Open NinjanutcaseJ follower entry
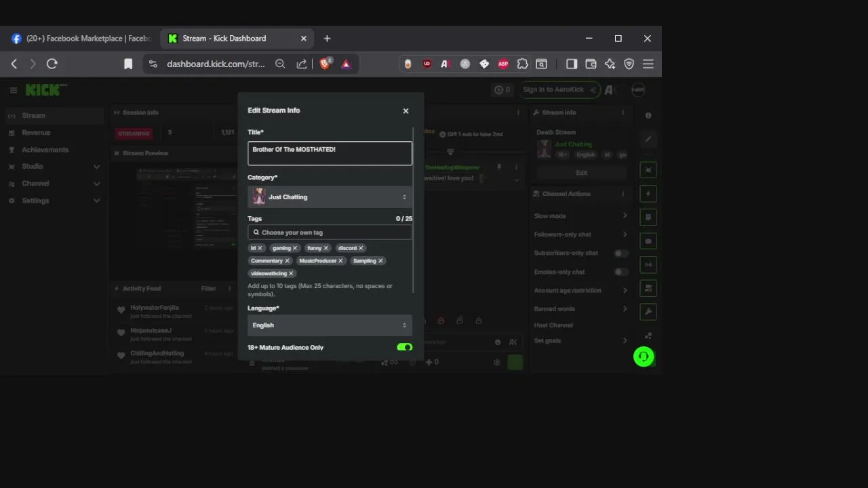Viewport: 868px width, 488px height. pos(173,334)
